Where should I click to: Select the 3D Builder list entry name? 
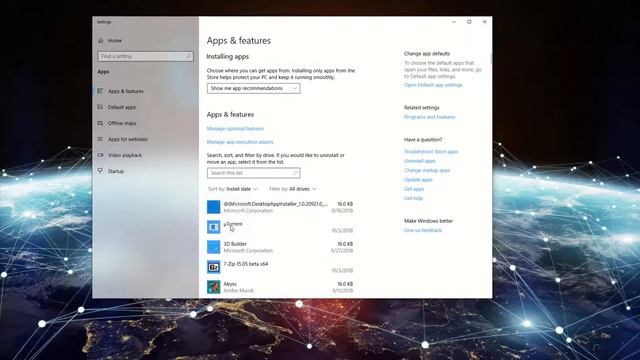(235, 244)
